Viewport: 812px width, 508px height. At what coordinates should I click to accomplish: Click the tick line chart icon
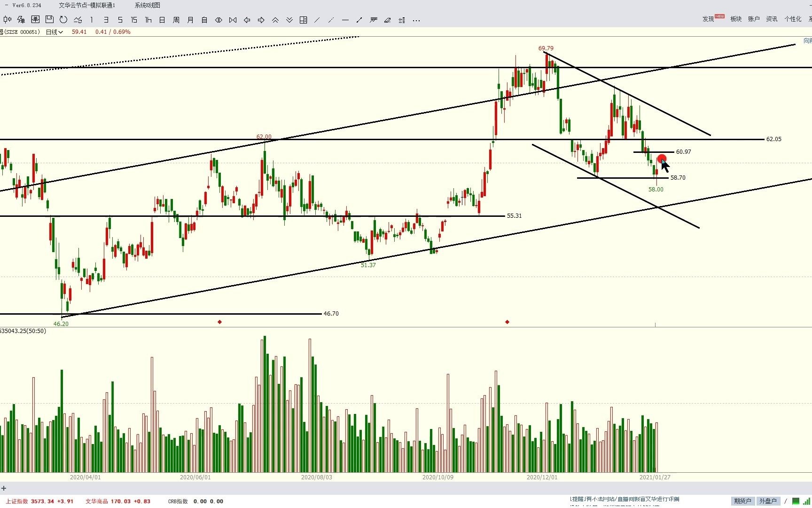pos(78,20)
